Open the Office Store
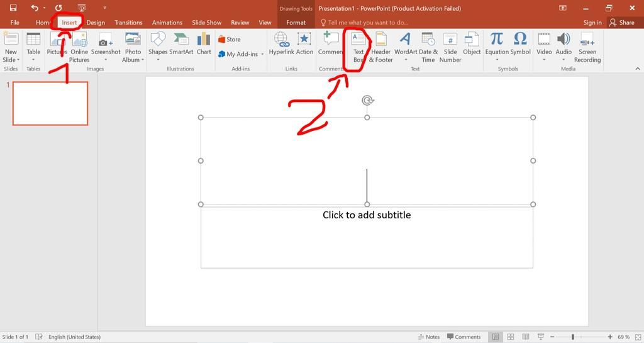Image resolution: width=644 pixels, height=343 pixels. pos(229,40)
